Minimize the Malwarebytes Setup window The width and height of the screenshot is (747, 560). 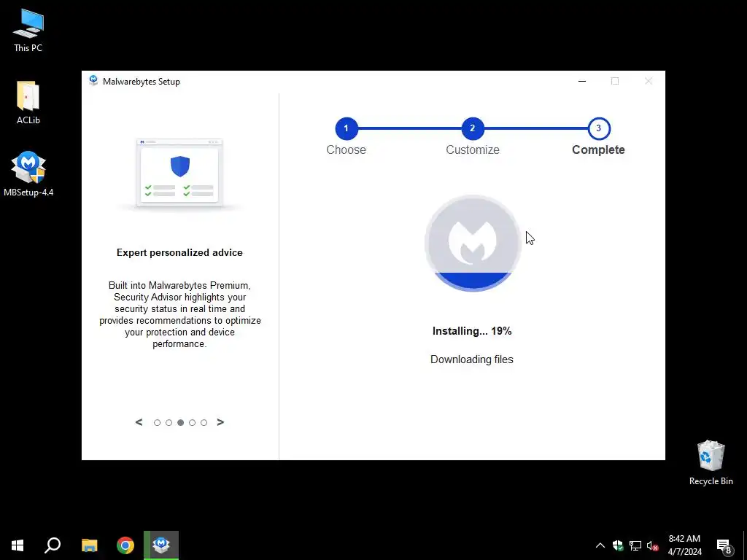click(582, 81)
